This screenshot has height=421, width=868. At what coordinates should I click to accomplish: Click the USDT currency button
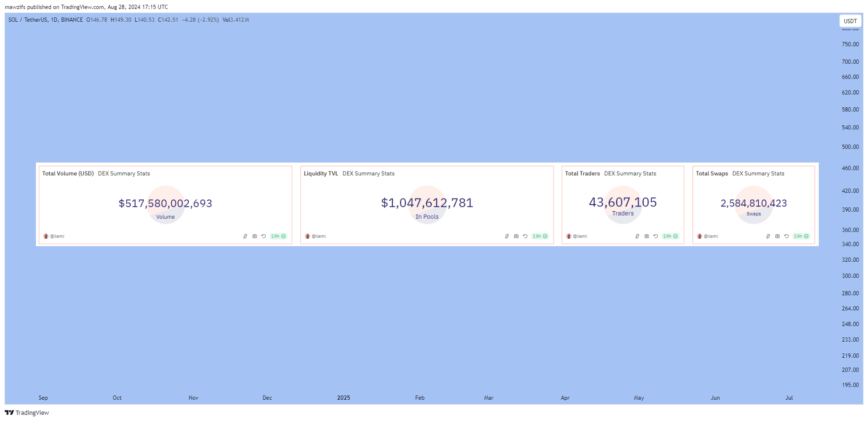click(x=850, y=21)
